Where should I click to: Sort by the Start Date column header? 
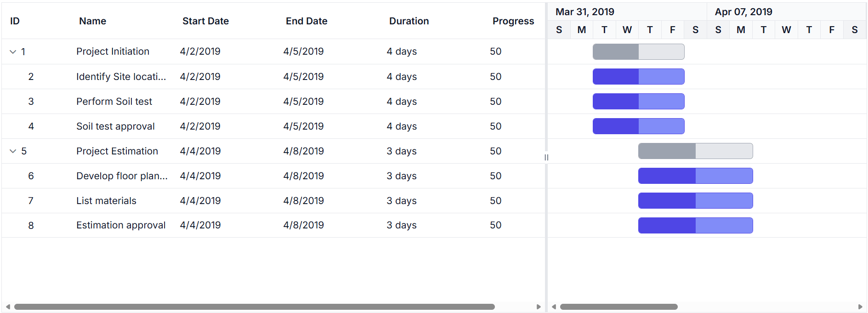tap(205, 21)
